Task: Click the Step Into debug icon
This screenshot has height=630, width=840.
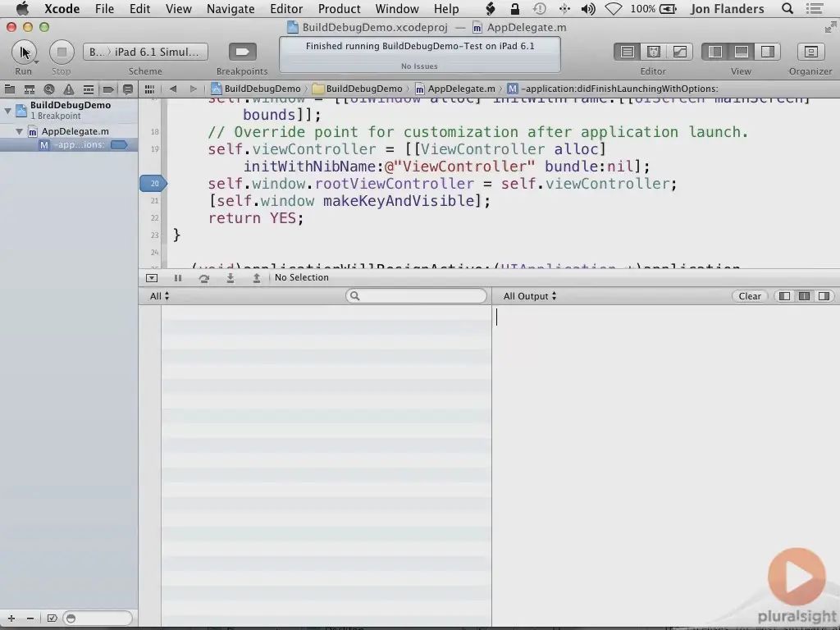Action: pos(231,277)
